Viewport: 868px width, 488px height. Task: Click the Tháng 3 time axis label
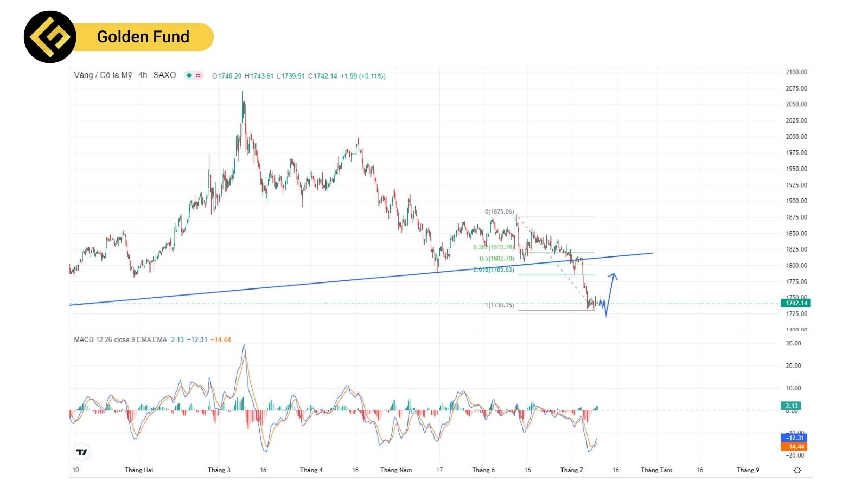[219, 470]
